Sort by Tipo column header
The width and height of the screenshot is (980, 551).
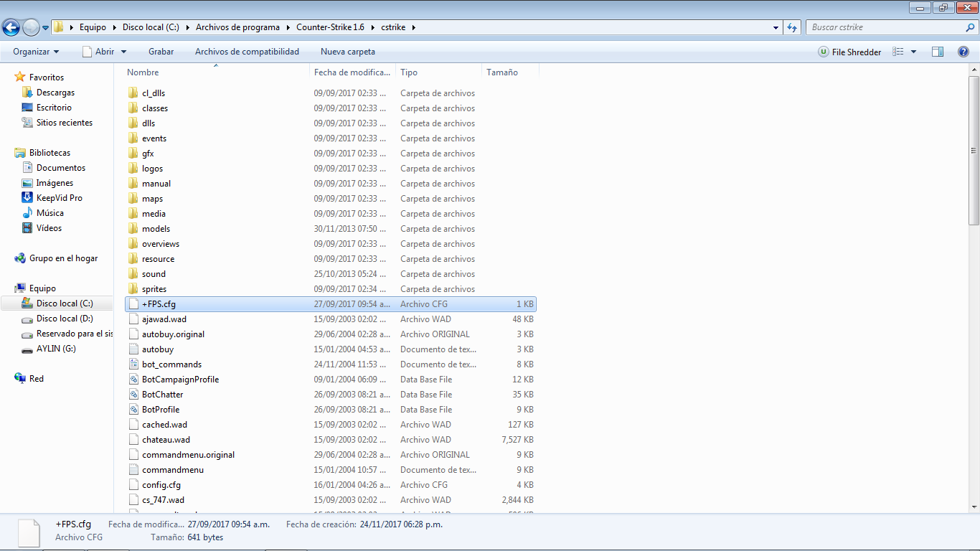438,72
